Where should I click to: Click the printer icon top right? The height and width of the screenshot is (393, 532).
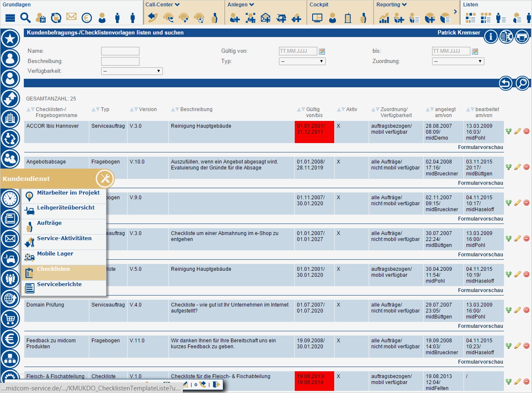[522, 37]
